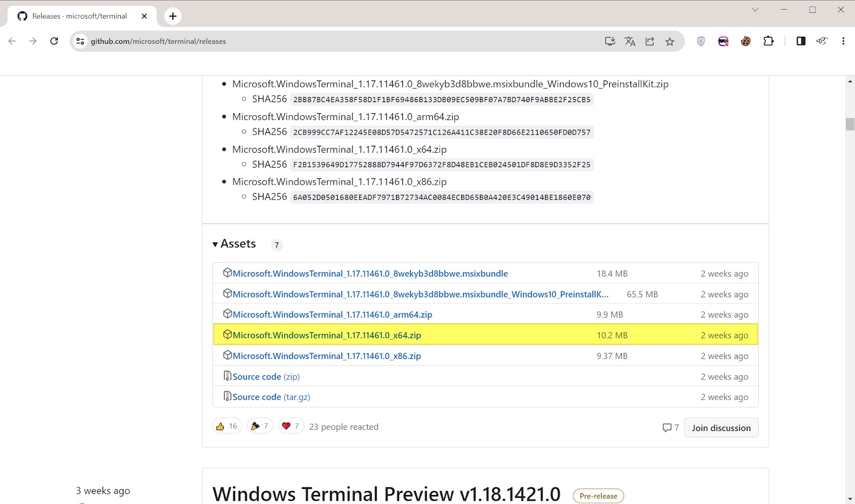Viewport: 855px width, 504px height.
Task: Download the 8wekyb3d8bbwe.msixbundle 18.4 MB asset
Action: coord(370,273)
